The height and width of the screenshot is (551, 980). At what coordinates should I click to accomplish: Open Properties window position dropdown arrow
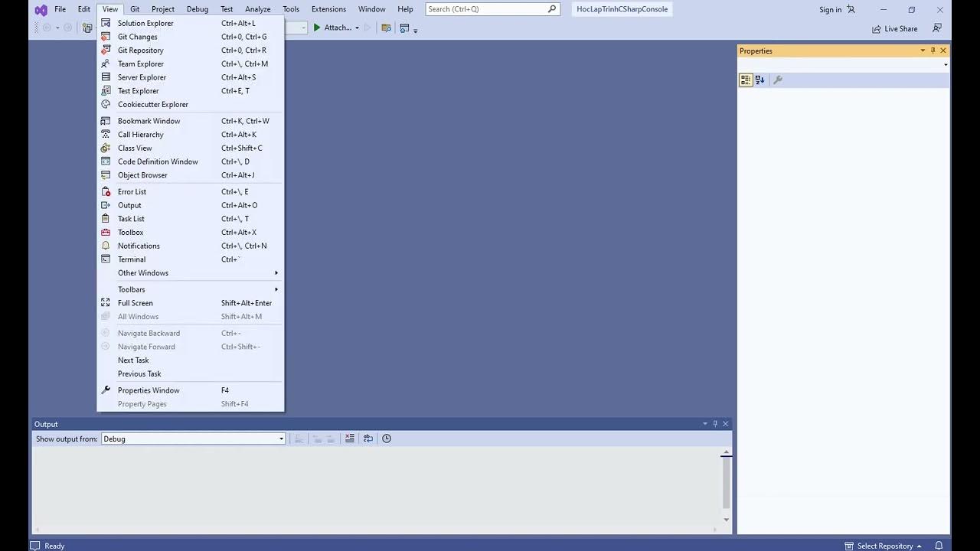[x=923, y=51]
